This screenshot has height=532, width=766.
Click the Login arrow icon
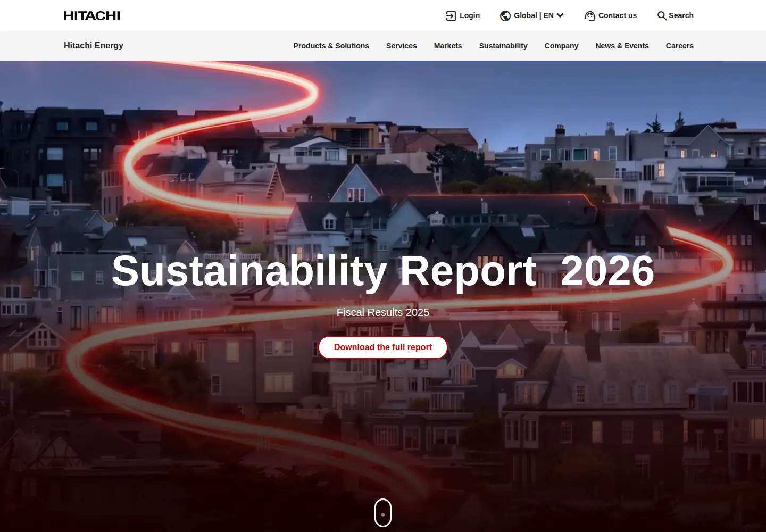(x=451, y=16)
